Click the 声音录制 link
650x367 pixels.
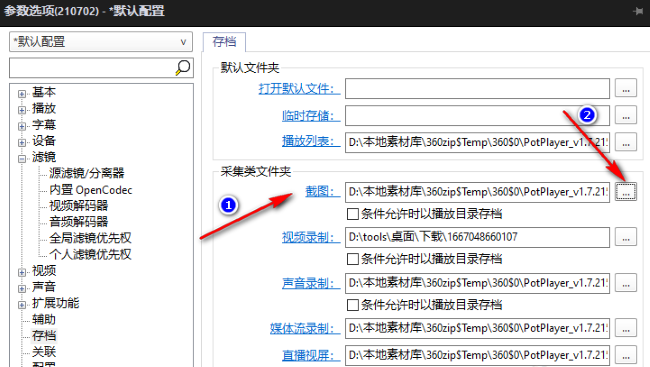tap(311, 283)
